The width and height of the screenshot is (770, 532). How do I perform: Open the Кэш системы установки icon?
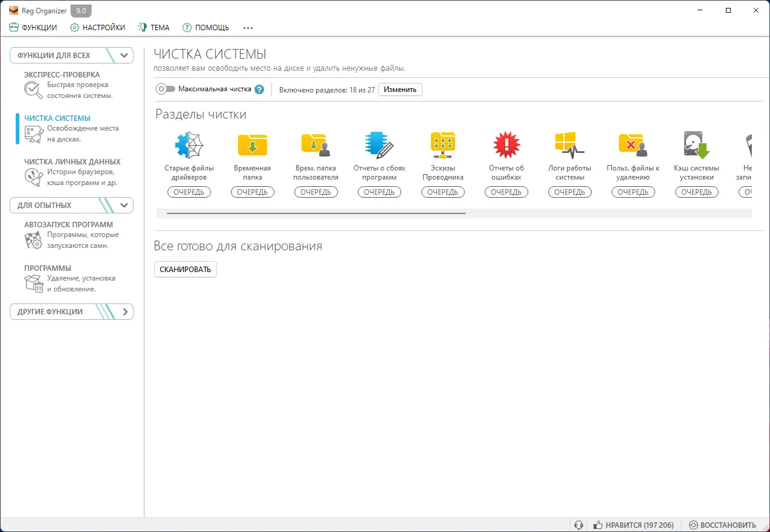[x=696, y=144]
